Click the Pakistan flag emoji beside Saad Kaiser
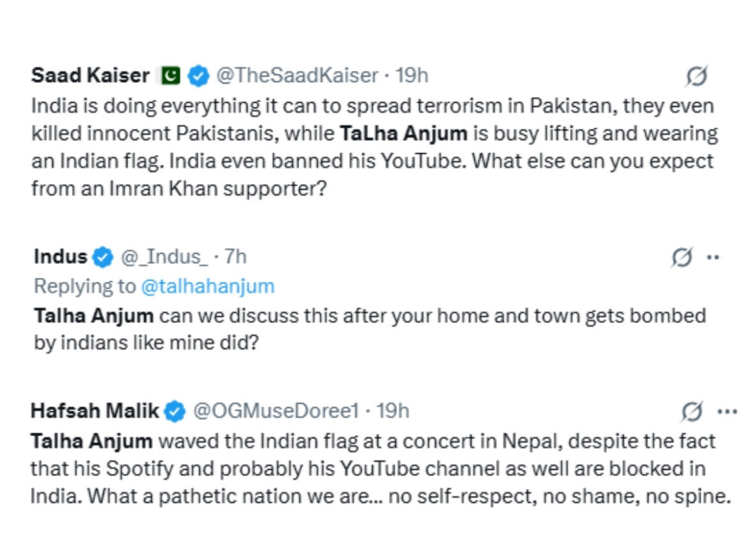Viewport: 746px width, 560px height. pos(170,75)
